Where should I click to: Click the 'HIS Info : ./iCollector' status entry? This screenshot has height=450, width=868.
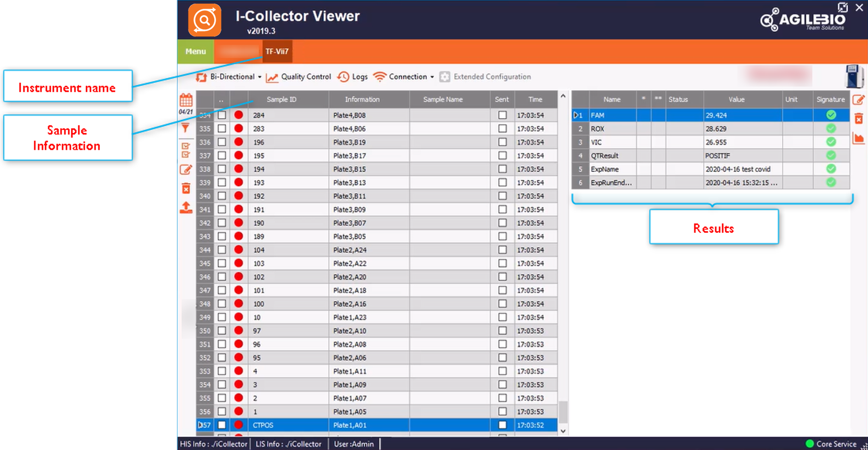[214, 444]
